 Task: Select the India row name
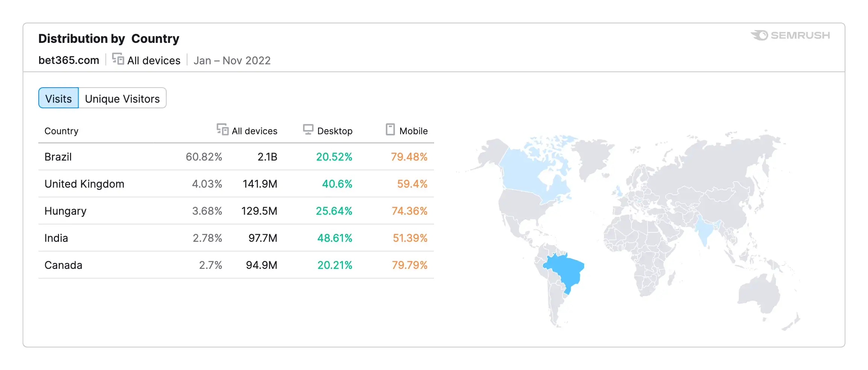point(56,238)
